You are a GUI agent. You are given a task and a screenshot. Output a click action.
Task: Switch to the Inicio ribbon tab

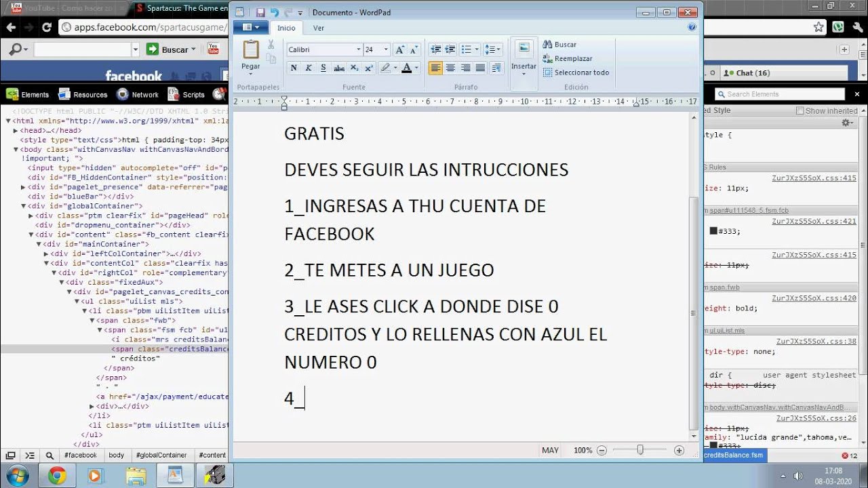click(286, 28)
